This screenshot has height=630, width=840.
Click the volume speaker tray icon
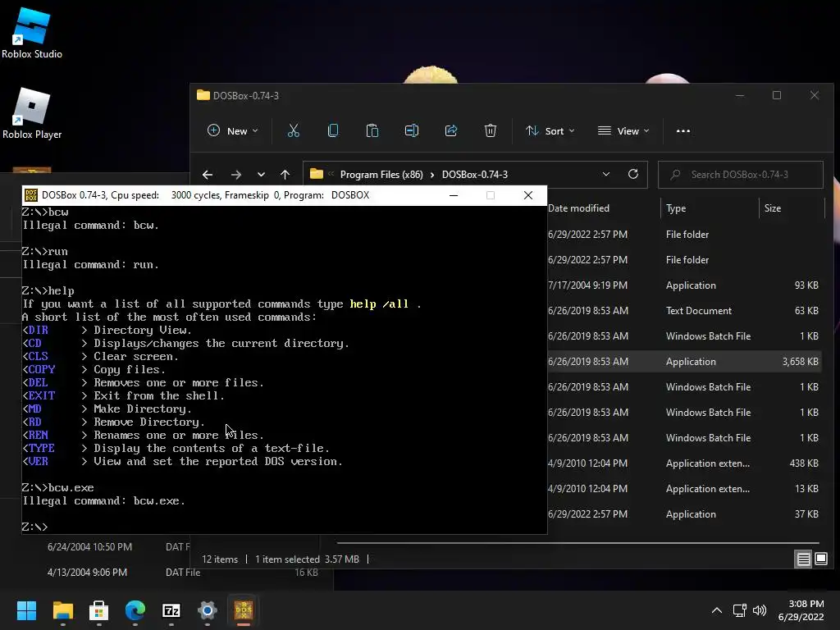tap(759, 610)
